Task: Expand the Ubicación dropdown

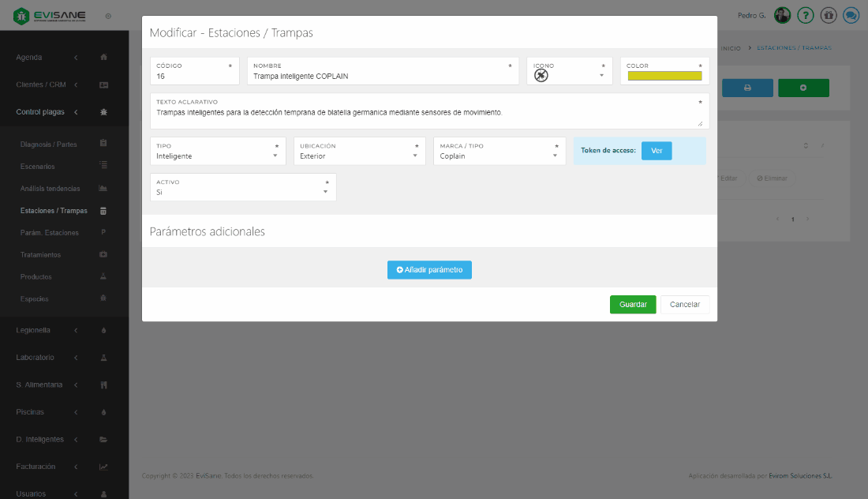Action: pyautogui.click(x=358, y=156)
